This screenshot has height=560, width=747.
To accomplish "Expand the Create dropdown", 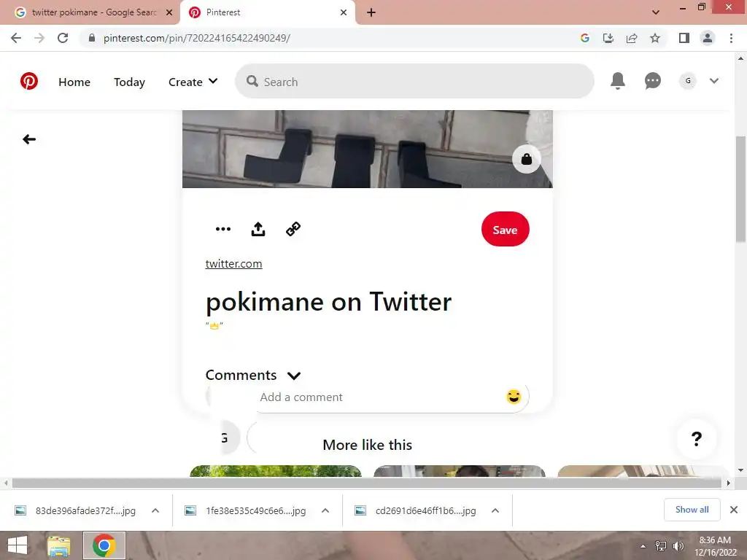I will pyautogui.click(x=193, y=82).
